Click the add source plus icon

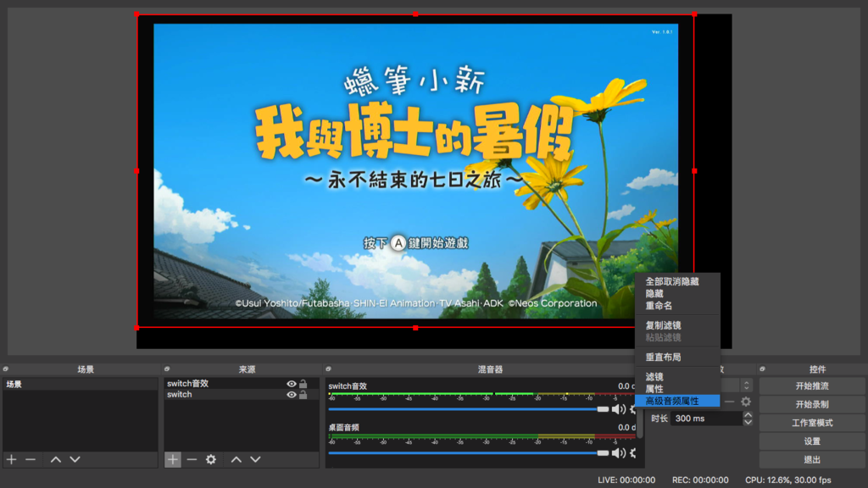click(x=172, y=459)
